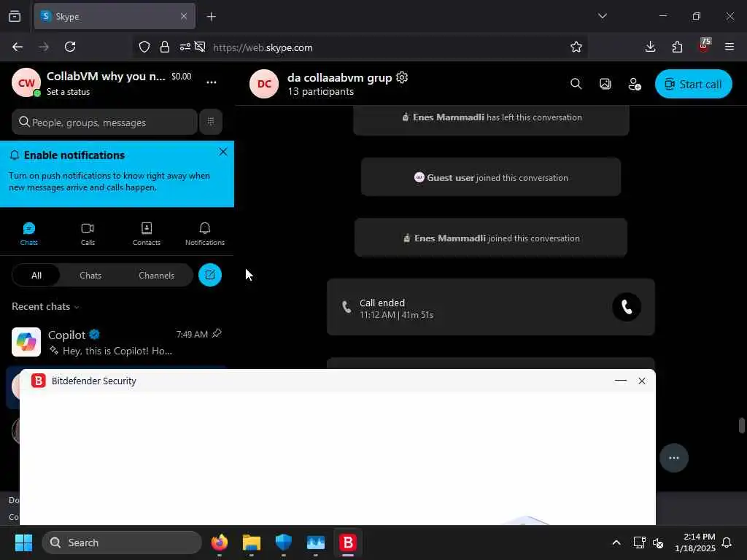Open the conversation gallery icon

605,84
